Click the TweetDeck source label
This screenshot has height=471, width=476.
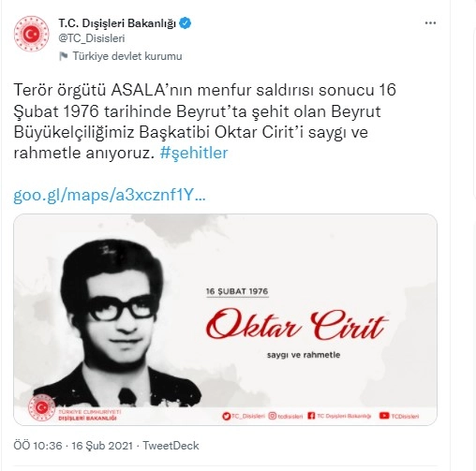pyautogui.click(x=171, y=446)
